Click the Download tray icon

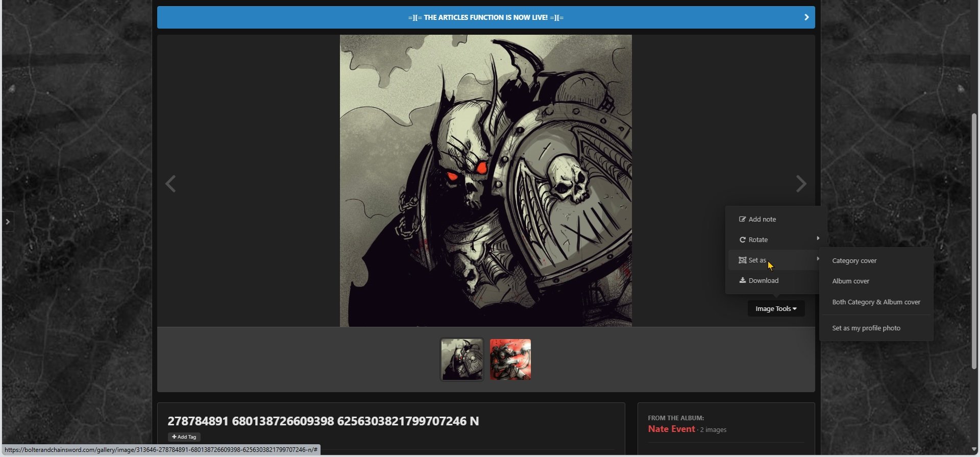point(742,280)
